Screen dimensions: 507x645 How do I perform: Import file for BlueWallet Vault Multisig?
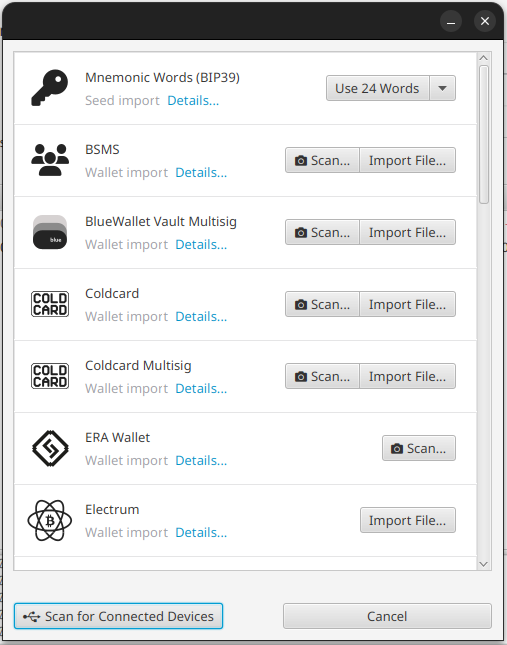pos(407,232)
